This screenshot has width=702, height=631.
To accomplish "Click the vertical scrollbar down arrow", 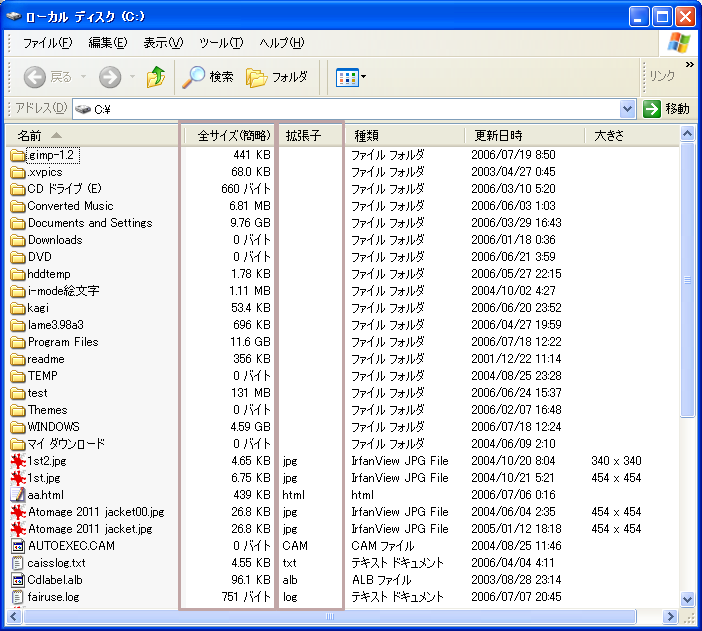I will (687, 598).
